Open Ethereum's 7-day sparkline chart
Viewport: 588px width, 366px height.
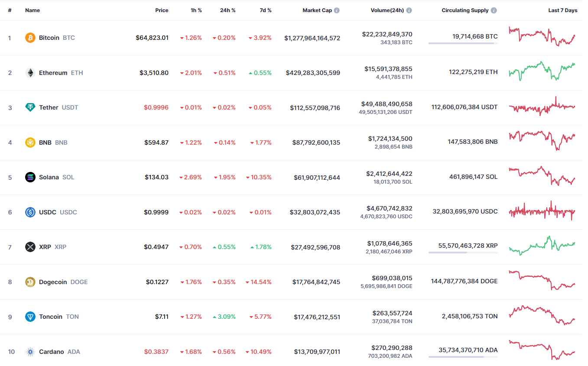click(542, 72)
